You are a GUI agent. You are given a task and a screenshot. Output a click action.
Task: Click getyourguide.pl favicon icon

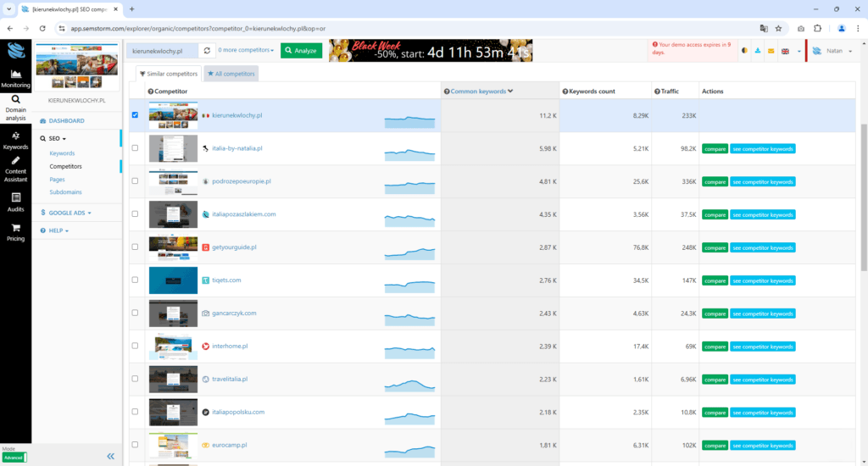click(205, 247)
